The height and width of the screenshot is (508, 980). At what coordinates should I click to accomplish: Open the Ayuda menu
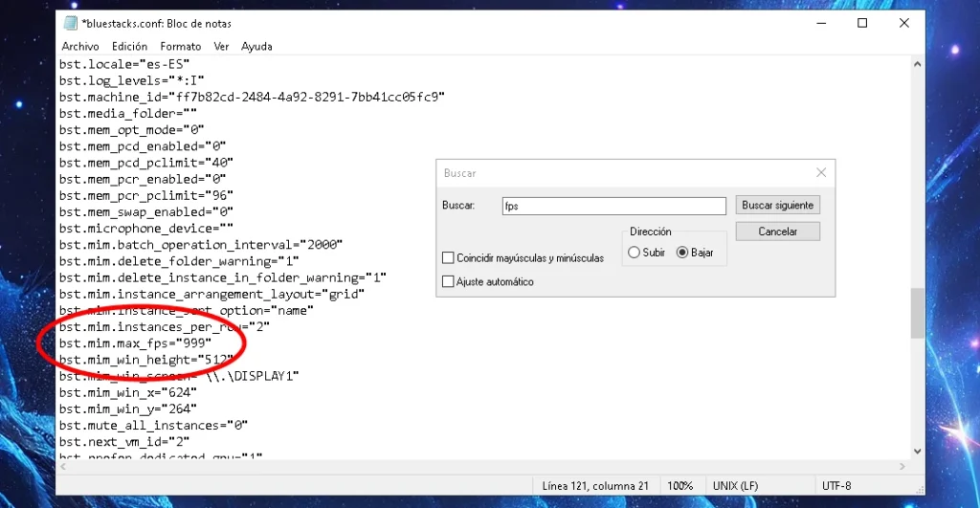pos(256,46)
